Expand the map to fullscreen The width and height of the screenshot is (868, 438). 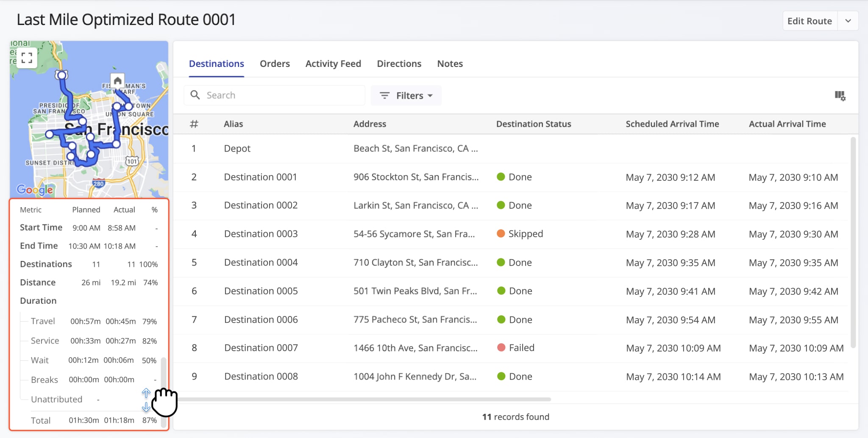pos(27,58)
